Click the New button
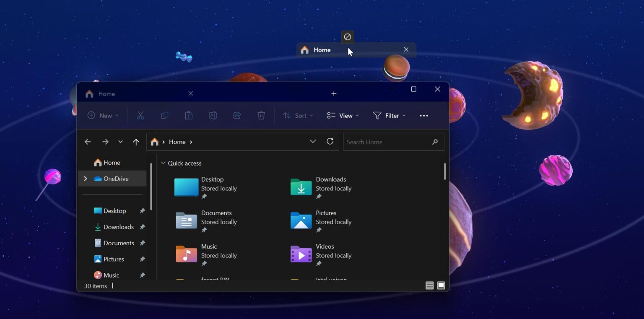Screen dimensions: 644x319 tap(103, 115)
